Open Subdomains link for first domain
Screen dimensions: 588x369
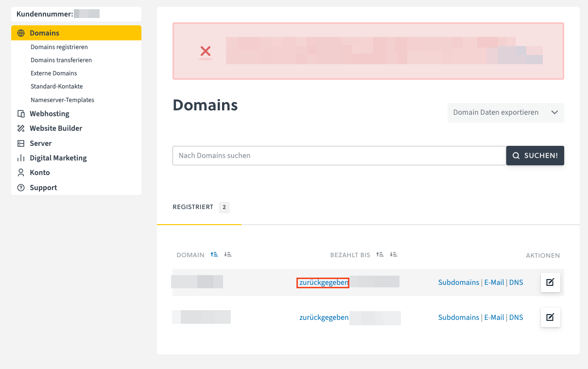458,282
